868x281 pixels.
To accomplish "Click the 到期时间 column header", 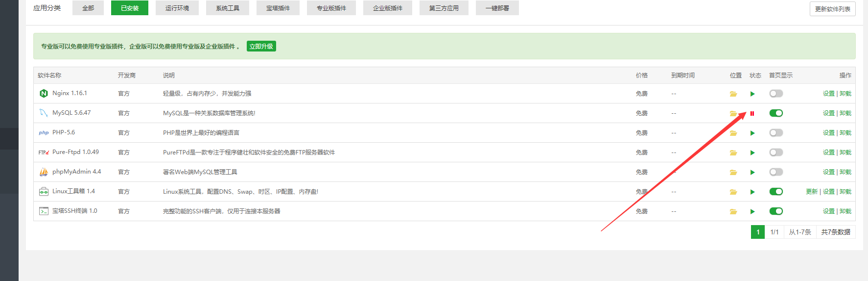I will click(683, 76).
